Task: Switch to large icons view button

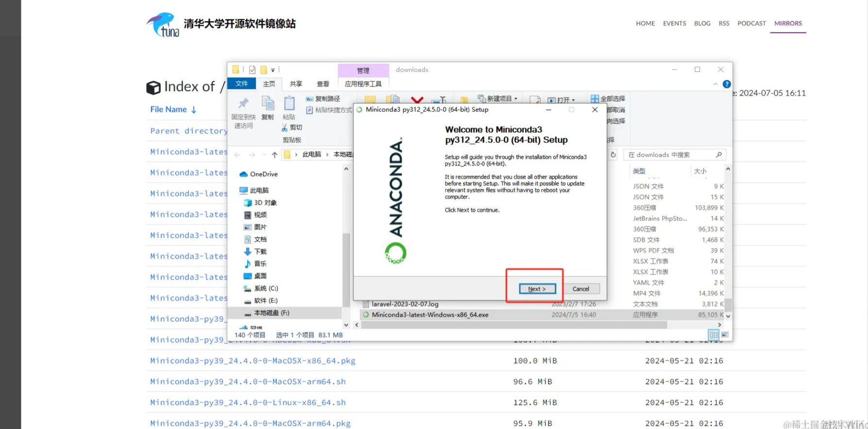Action: click(725, 335)
